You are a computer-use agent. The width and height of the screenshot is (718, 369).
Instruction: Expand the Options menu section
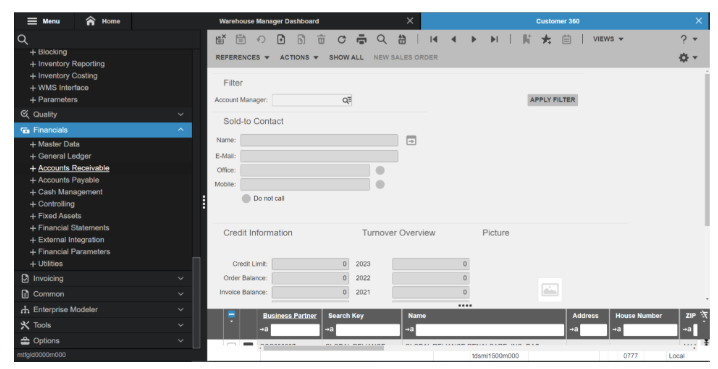point(103,341)
